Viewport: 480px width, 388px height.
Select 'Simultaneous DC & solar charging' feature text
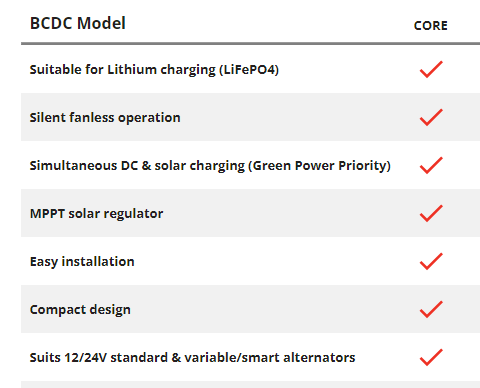click(x=137, y=166)
